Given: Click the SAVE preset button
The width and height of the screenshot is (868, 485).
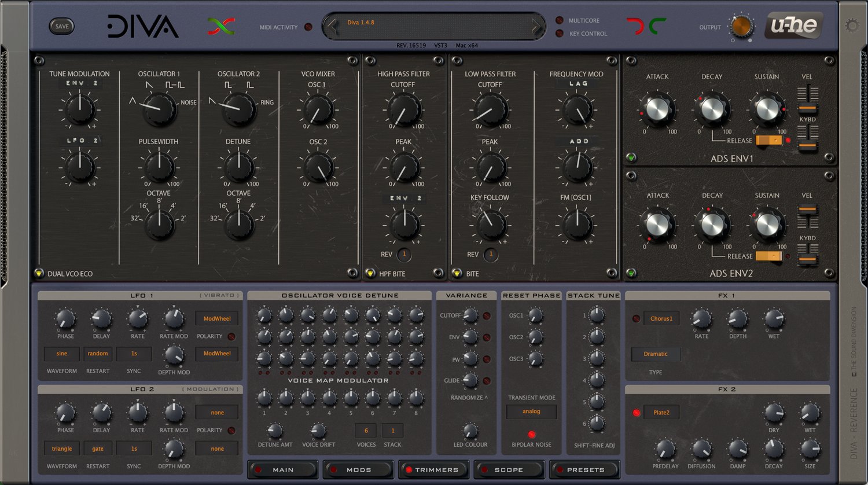Looking at the screenshot, I should [62, 27].
